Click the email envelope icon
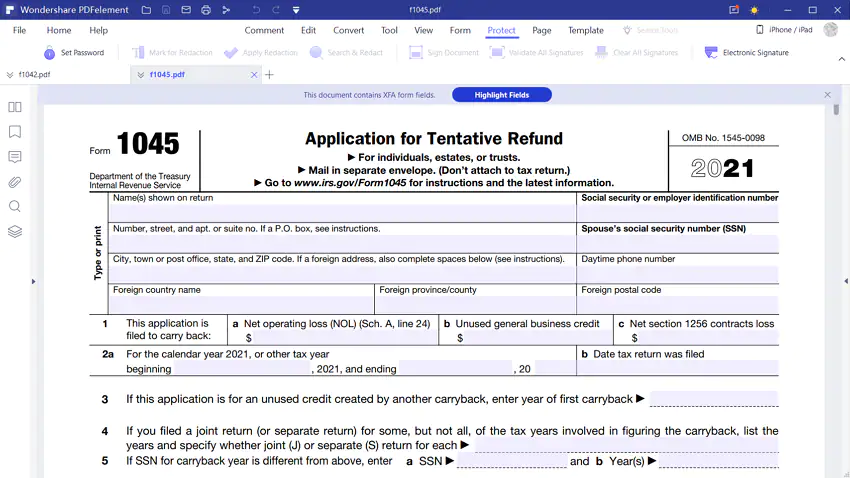Screen dimensions: 850x478 186,10
